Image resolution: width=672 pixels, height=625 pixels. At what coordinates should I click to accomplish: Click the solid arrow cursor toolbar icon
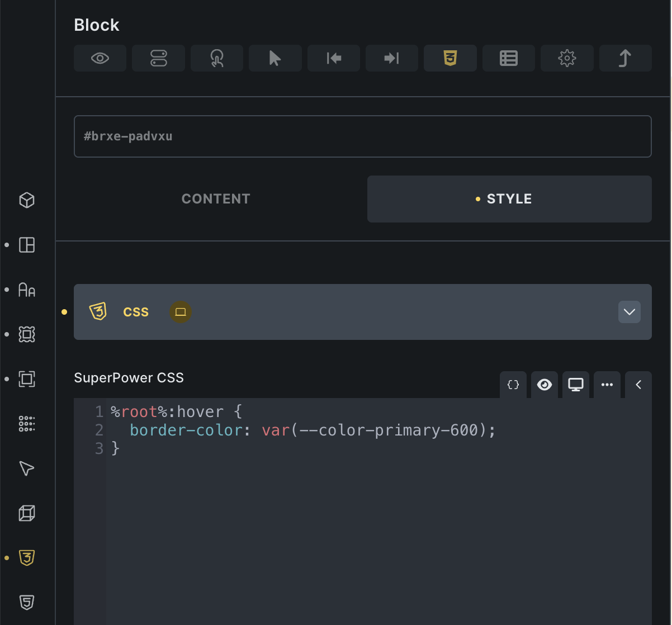click(x=275, y=58)
